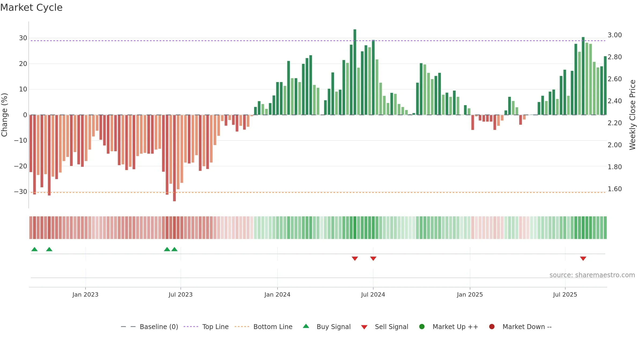This screenshot has height=362, width=644.
Task: Toggle the Market Down -- legend entry
Action: pos(520,327)
